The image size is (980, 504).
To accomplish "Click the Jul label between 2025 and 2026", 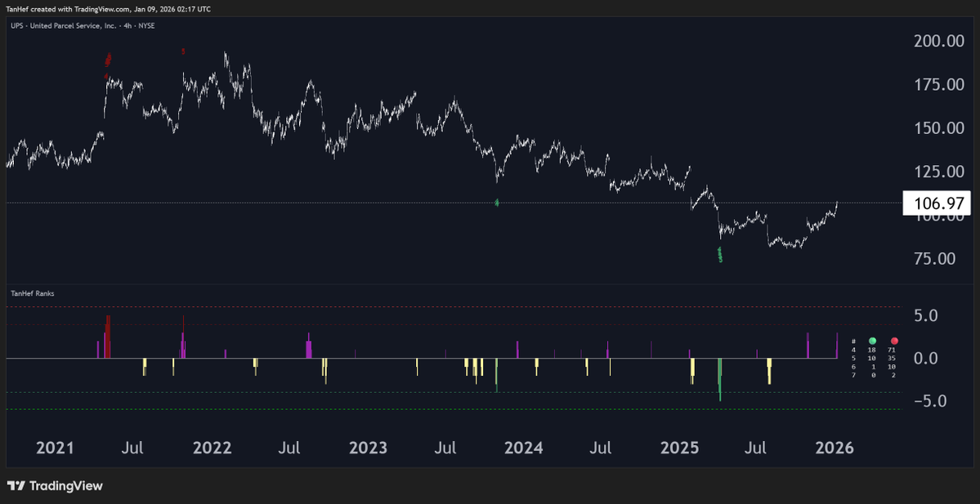I will 756,448.
